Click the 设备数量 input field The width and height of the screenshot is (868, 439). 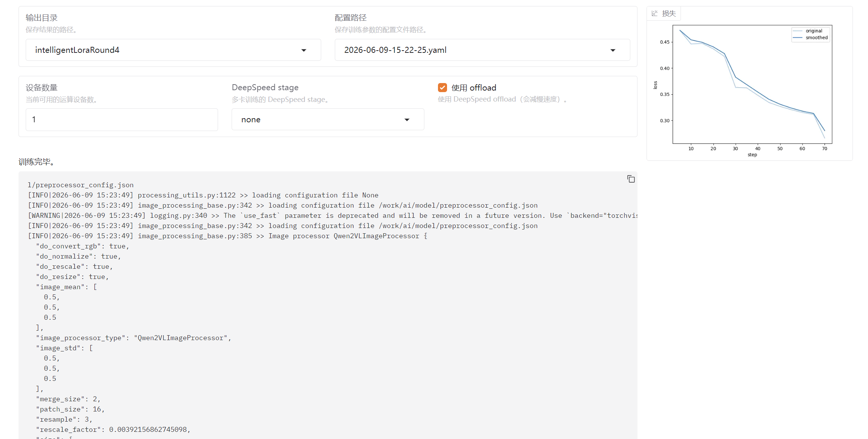pyautogui.click(x=122, y=120)
